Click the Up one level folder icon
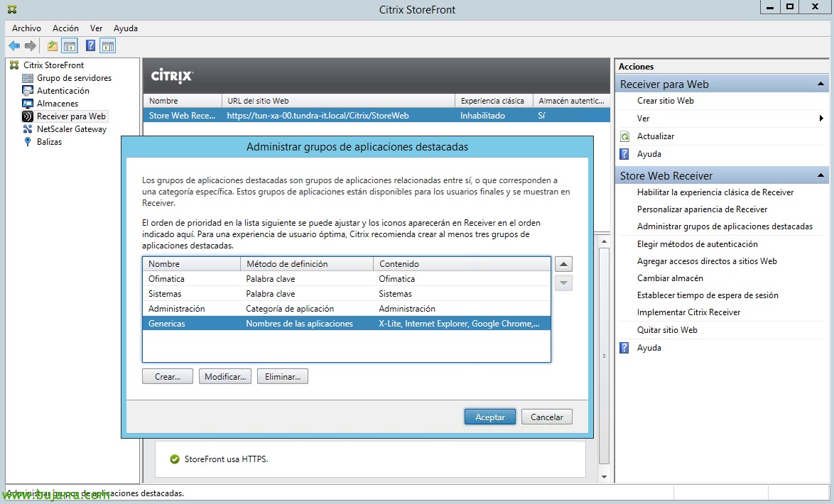Screen dimensions: 834x504 pos(52,46)
